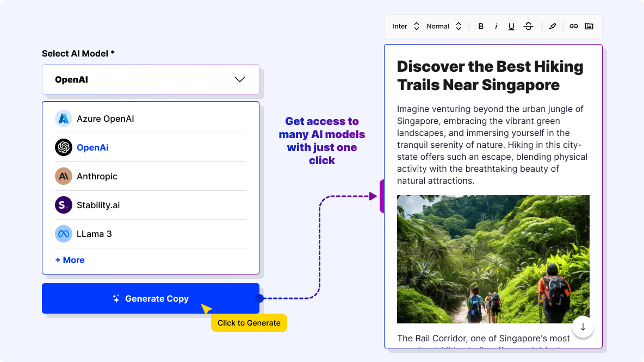Click the Meta logo beside LLama 3

pos(64,234)
